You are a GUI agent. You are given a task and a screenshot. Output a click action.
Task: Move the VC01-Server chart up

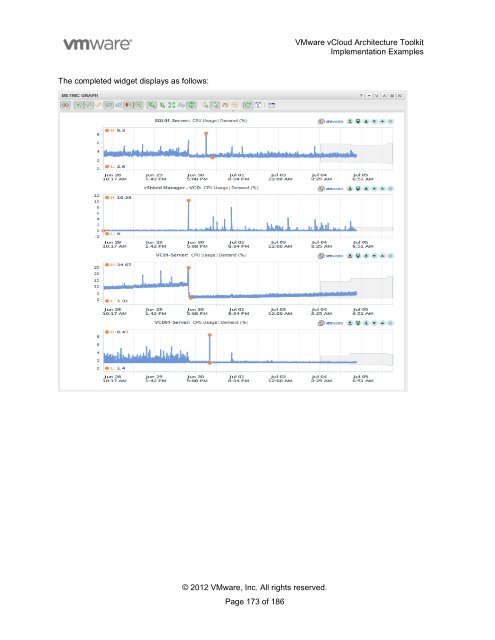(x=382, y=256)
